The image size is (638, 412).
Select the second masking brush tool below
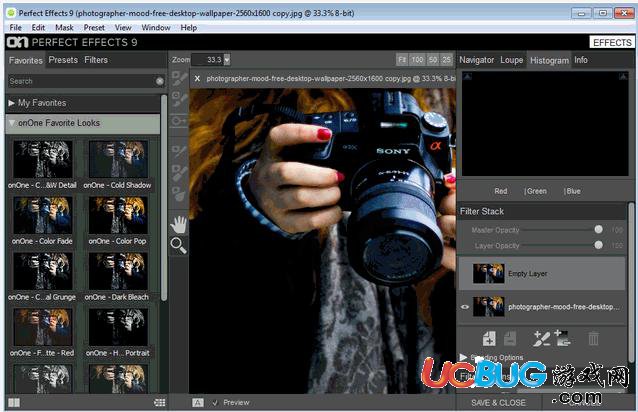[178, 99]
